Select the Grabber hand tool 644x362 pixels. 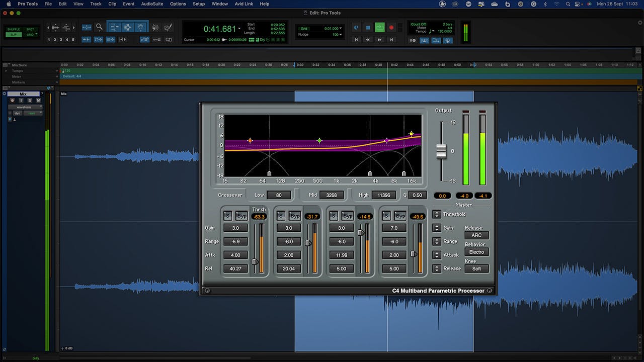click(x=141, y=27)
